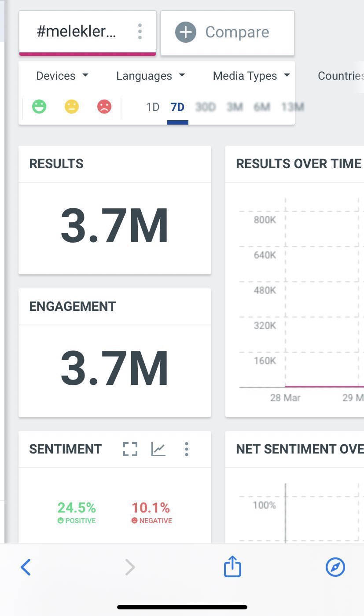364x616 pixels.
Task: Select the 7D time range tab
Action: 177,107
